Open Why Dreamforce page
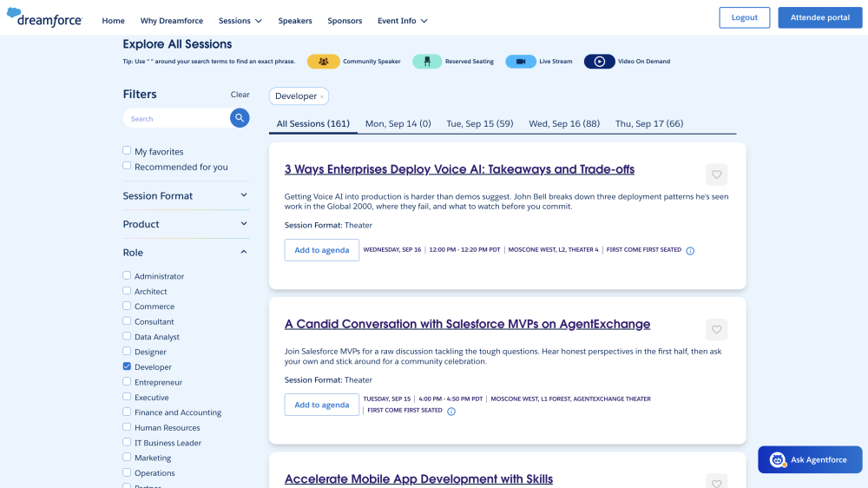Viewport: 868px width, 488px height. (x=172, y=21)
